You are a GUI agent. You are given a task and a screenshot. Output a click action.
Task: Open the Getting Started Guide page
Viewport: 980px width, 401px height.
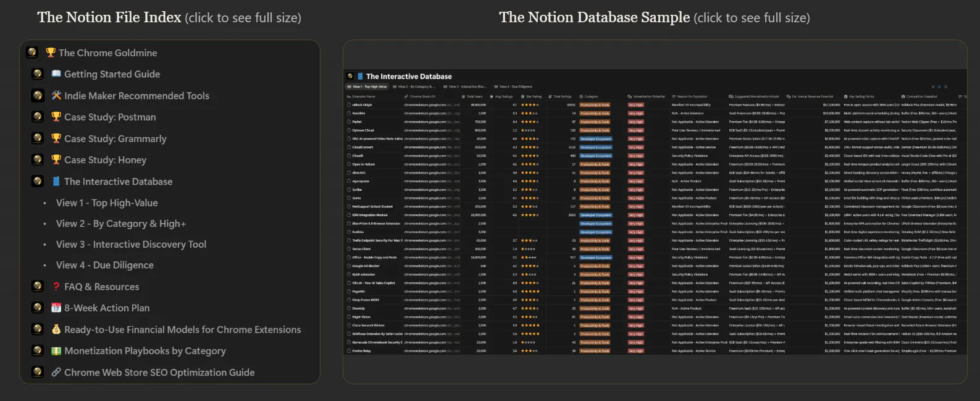112,74
